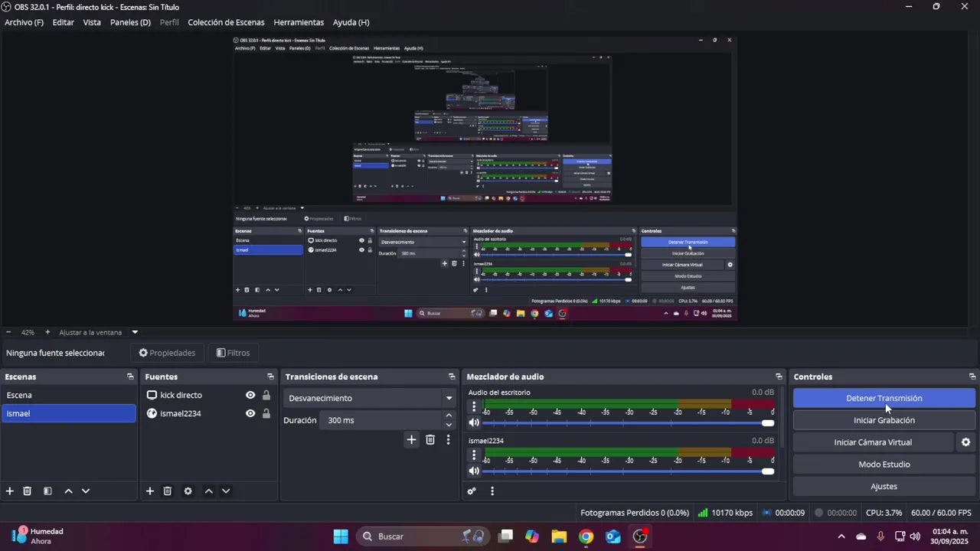The width and height of the screenshot is (980, 551).
Task: Toggle lock for kick directo source
Action: click(x=266, y=395)
